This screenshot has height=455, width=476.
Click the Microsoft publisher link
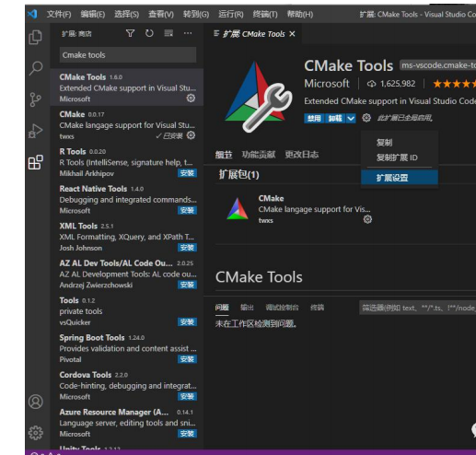point(327,84)
